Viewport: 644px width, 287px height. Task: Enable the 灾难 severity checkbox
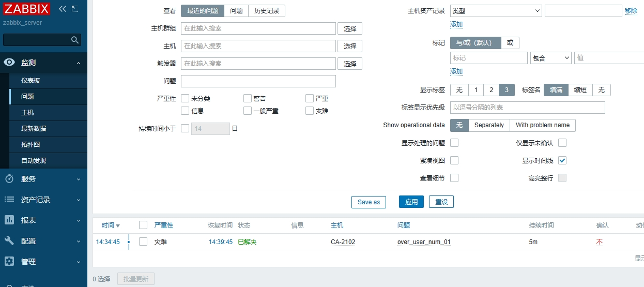point(310,111)
